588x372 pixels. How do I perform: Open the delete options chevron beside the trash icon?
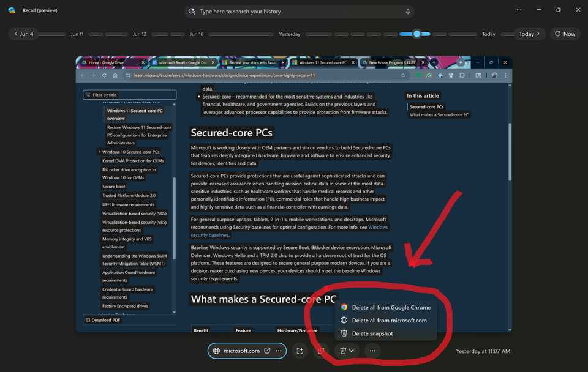(x=351, y=351)
